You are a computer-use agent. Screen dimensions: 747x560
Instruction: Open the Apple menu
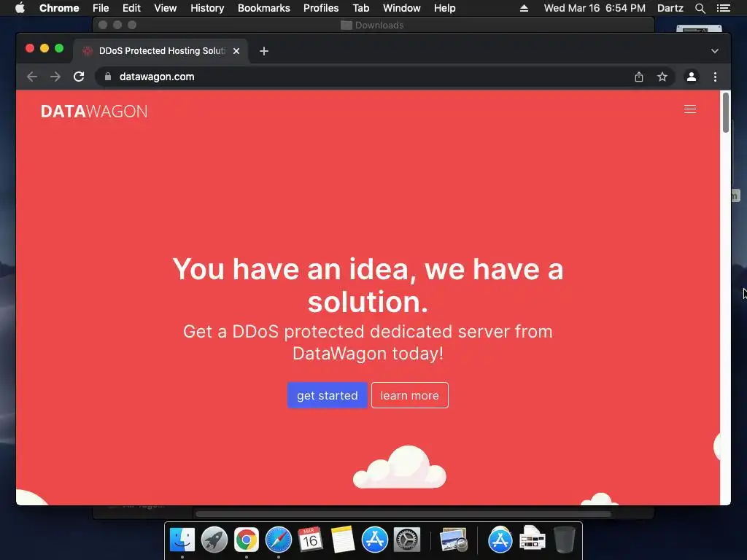(x=20, y=8)
